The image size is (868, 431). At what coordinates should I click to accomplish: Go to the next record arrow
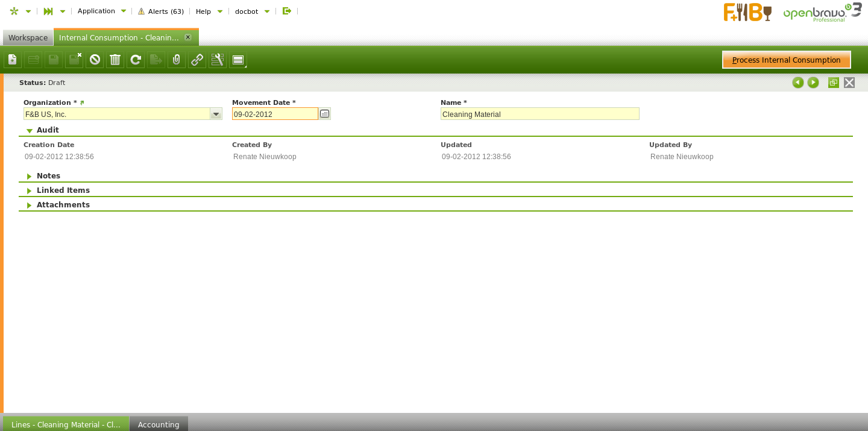click(813, 83)
